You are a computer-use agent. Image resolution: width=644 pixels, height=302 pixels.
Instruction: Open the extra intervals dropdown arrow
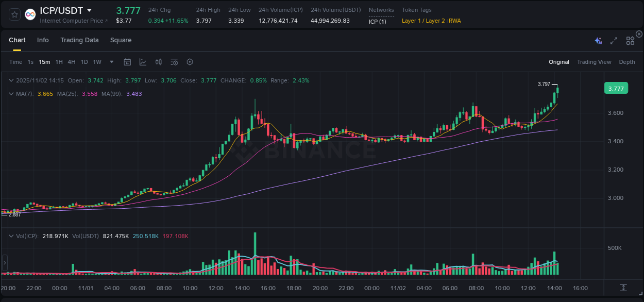point(111,62)
